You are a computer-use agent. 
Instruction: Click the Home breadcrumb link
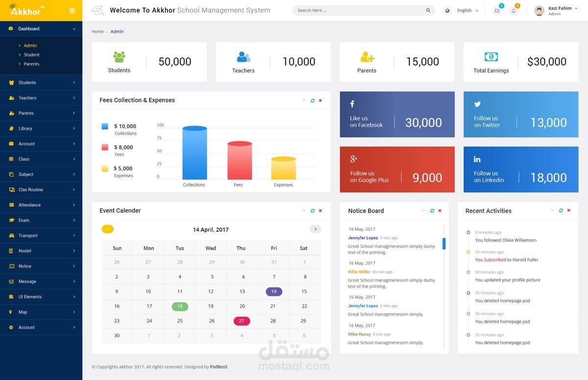click(97, 31)
